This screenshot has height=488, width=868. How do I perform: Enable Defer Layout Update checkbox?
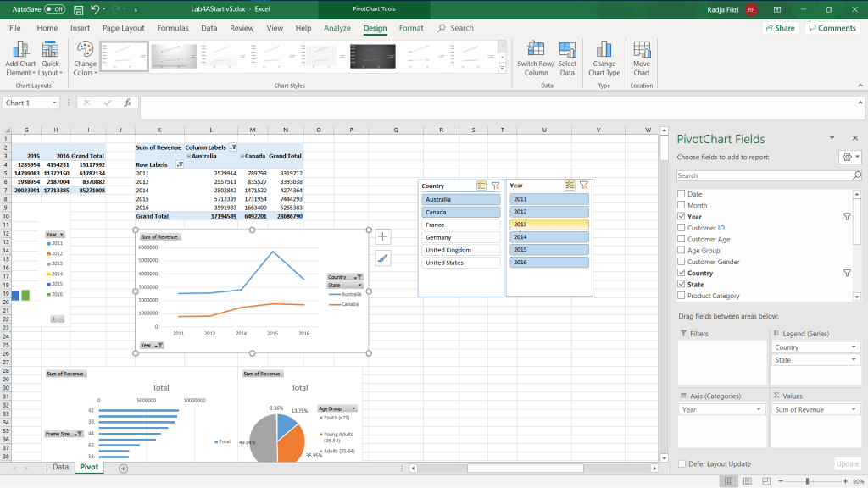(682, 464)
